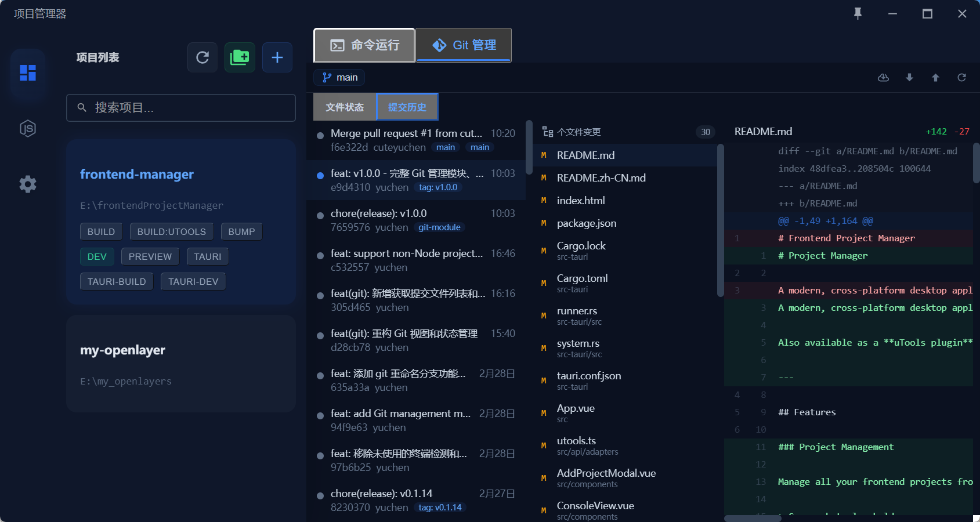Run the DEV script button
Screen dimensions: 980x522
coord(97,256)
